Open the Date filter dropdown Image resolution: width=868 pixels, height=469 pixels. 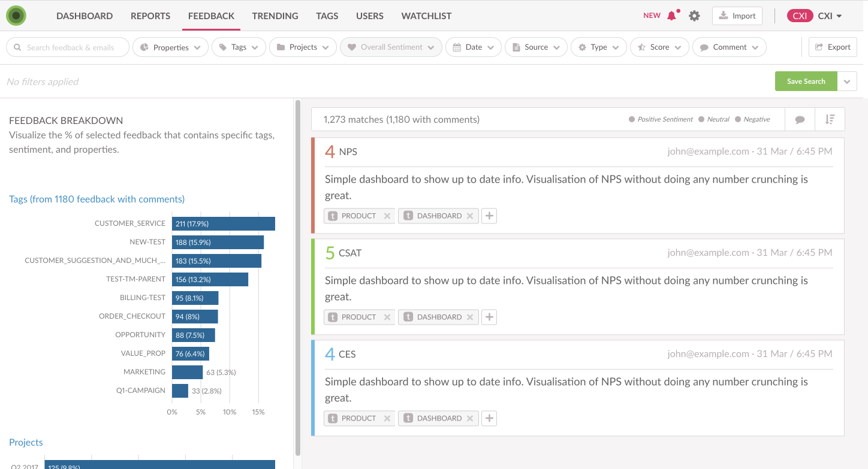pos(474,47)
